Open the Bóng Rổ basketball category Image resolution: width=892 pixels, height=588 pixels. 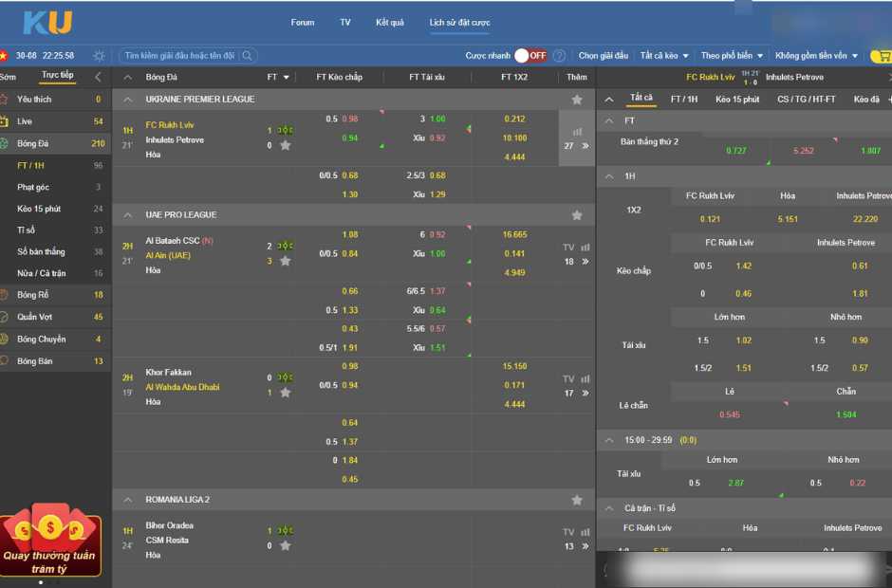[x=33, y=295]
